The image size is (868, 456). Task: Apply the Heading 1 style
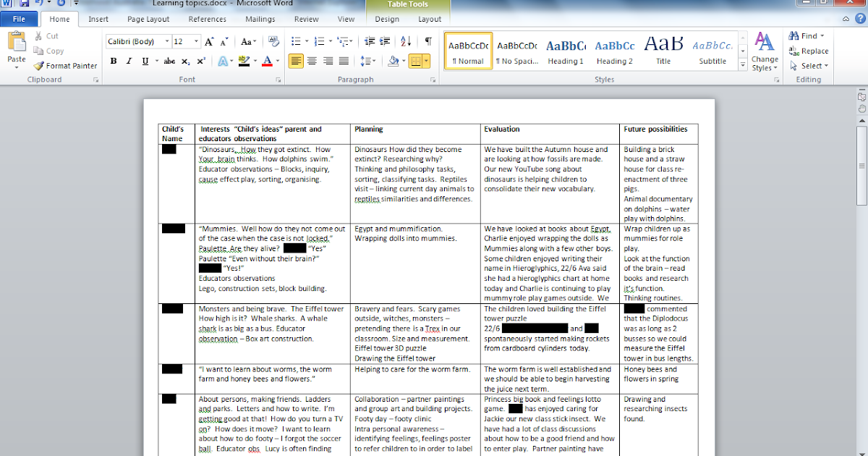point(566,51)
